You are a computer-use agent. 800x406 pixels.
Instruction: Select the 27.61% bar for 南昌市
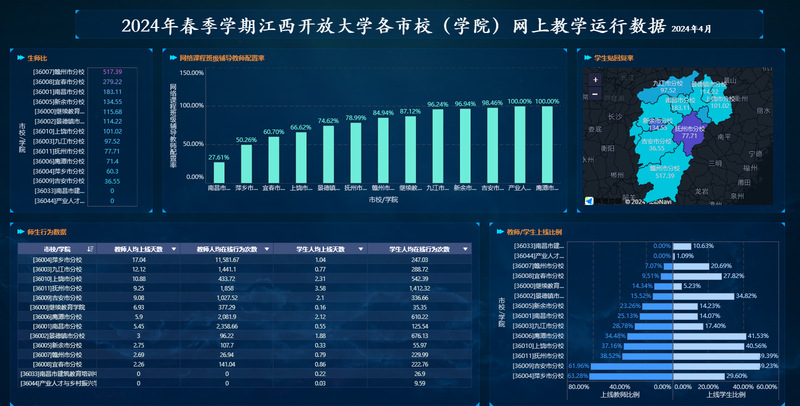[219, 172]
